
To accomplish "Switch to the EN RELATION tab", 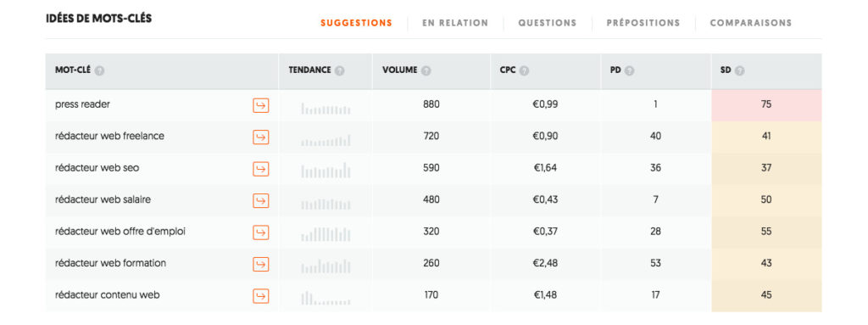I will [x=455, y=23].
